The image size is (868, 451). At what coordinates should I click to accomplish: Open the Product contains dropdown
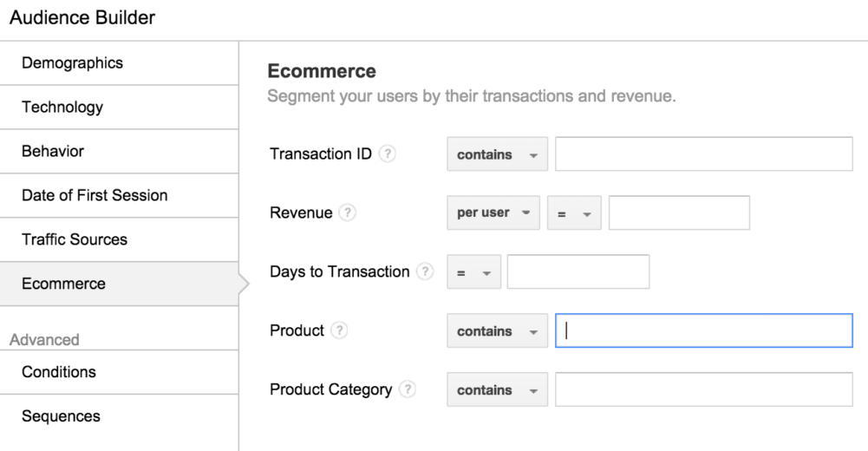[497, 331]
